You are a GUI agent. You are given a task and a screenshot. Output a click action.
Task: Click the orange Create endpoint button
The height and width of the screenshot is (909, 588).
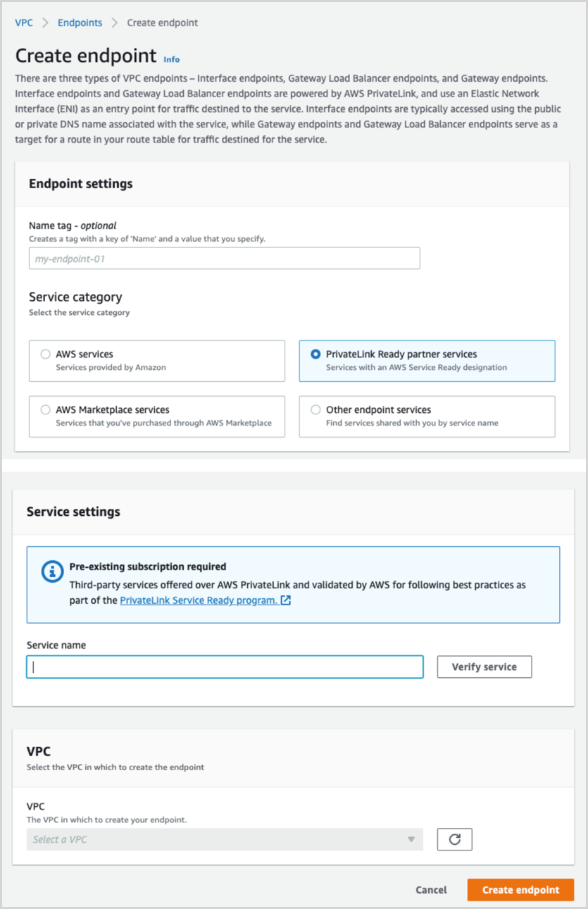[520, 890]
